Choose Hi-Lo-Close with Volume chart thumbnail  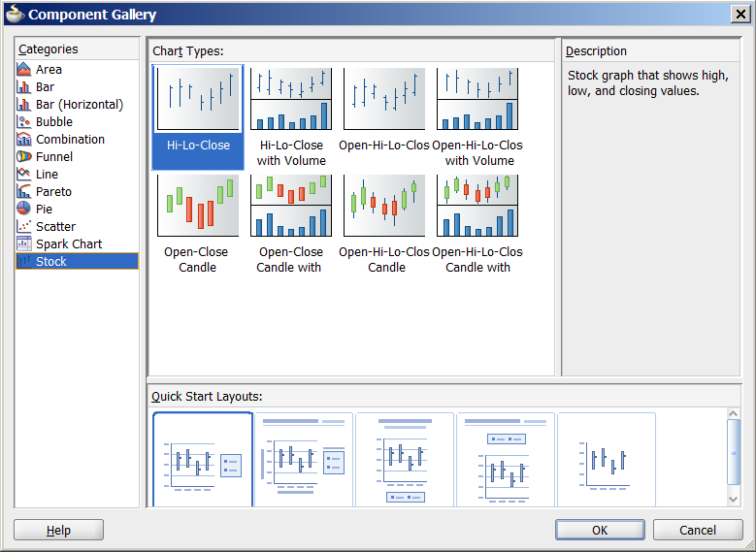coord(291,99)
